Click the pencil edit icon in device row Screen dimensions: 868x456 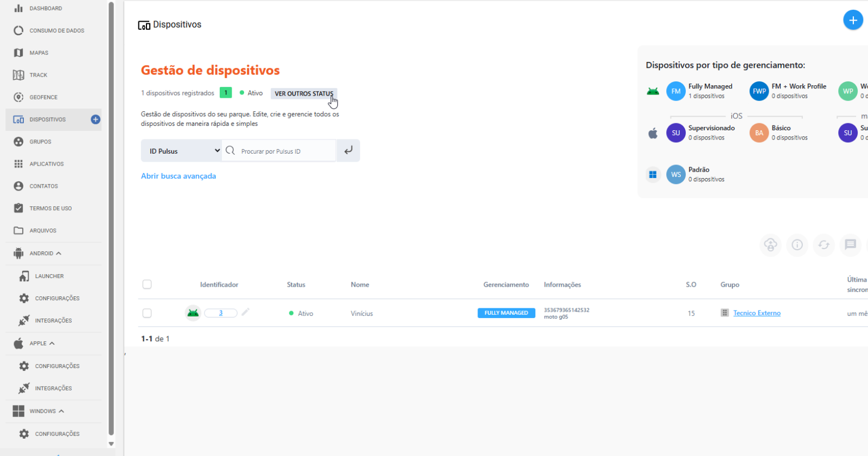point(245,312)
